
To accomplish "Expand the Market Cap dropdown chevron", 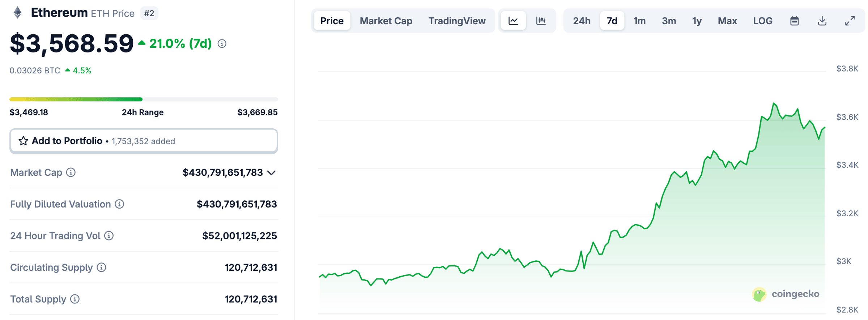I will point(272,173).
